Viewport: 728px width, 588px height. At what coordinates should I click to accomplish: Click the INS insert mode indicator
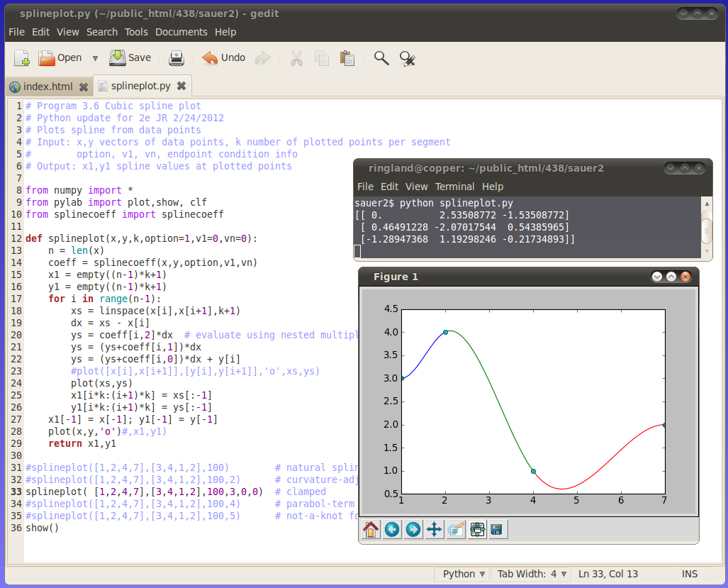(x=690, y=574)
